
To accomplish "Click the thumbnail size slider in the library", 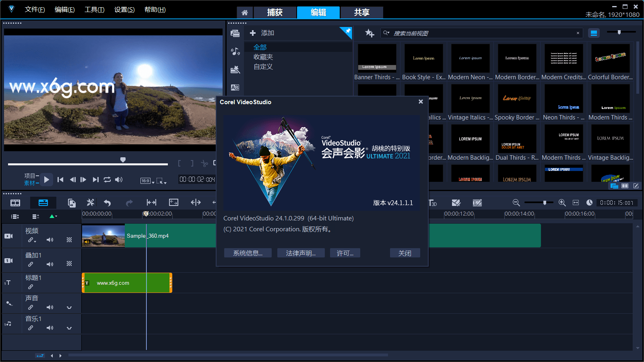I will click(619, 32).
